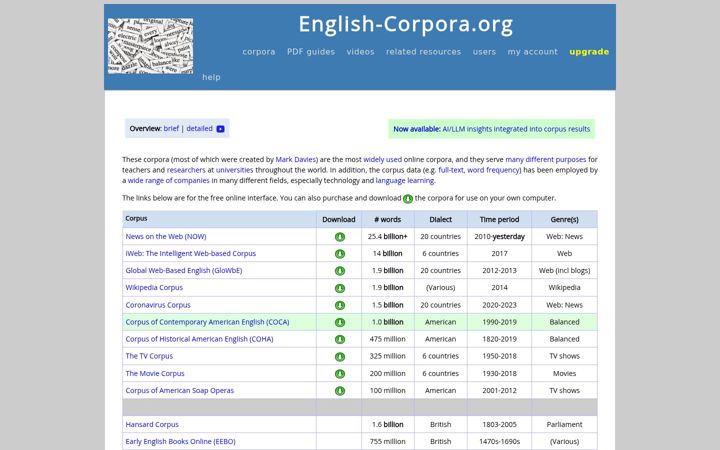Click the download icon for the COHA corpus
The width and height of the screenshot is (720, 450).
point(339,339)
